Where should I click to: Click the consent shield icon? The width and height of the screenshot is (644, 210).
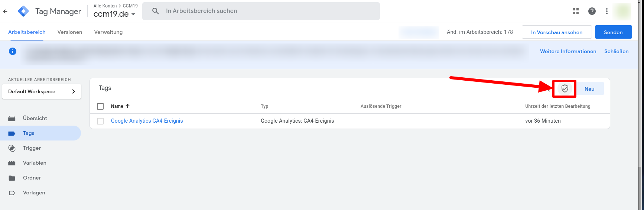565,89
